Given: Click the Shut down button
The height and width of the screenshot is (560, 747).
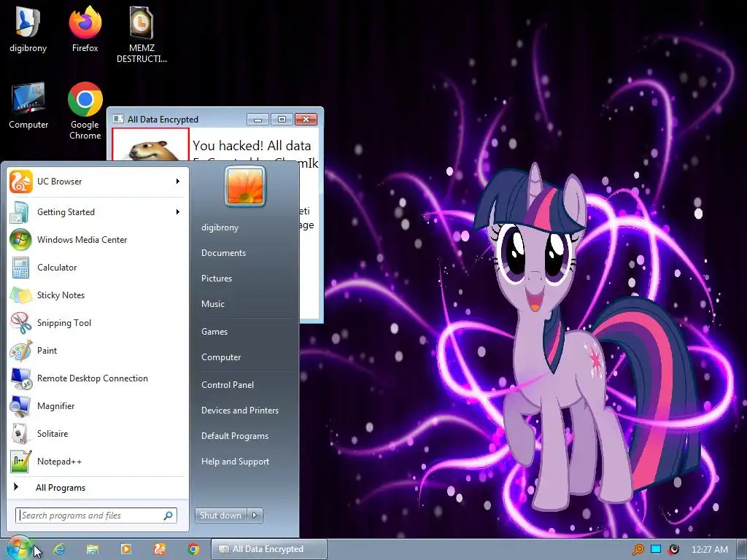Looking at the screenshot, I should point(221,516).
